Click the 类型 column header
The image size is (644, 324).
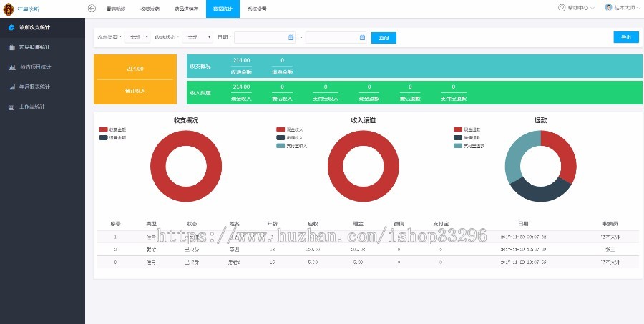click(x=151, y=224)
